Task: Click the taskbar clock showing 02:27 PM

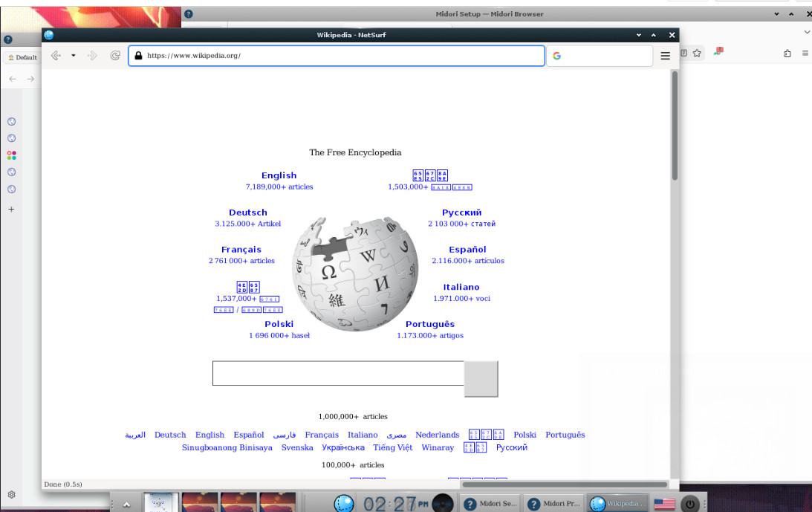Action: (395, 503)
